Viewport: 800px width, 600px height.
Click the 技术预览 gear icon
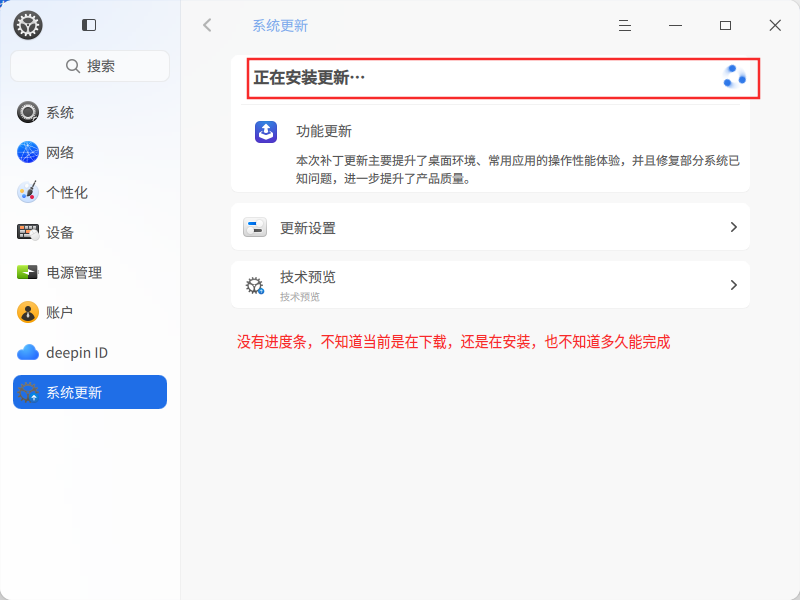(x=255, y=285)
